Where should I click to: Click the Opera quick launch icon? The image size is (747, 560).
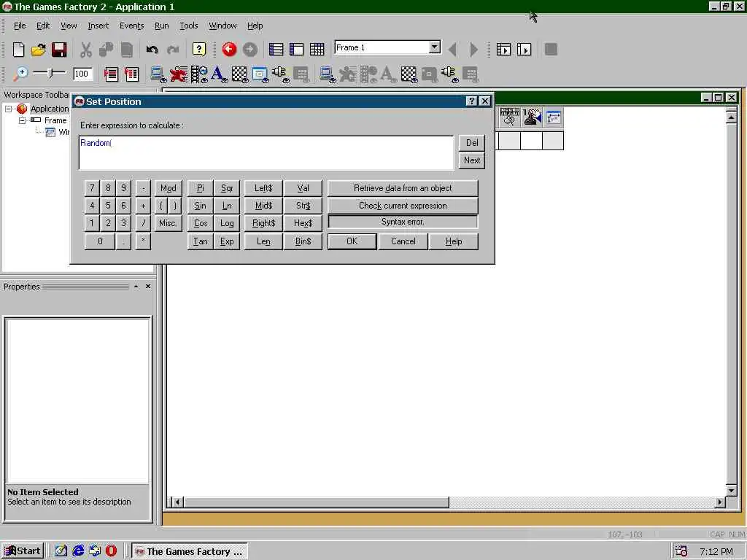point(111,551)
